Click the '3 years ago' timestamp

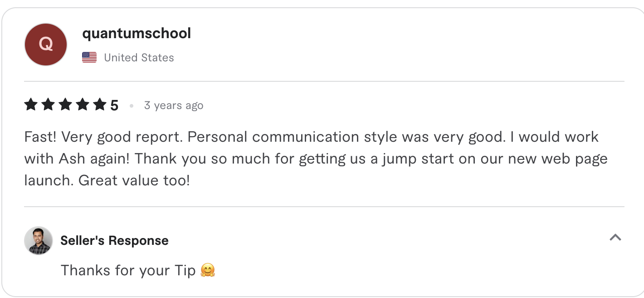(174, 105)
